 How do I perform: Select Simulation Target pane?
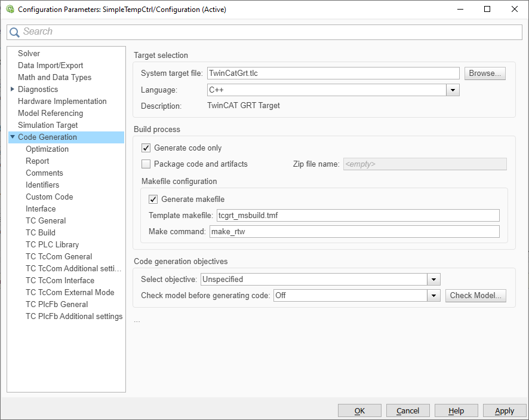coord(48,125)
